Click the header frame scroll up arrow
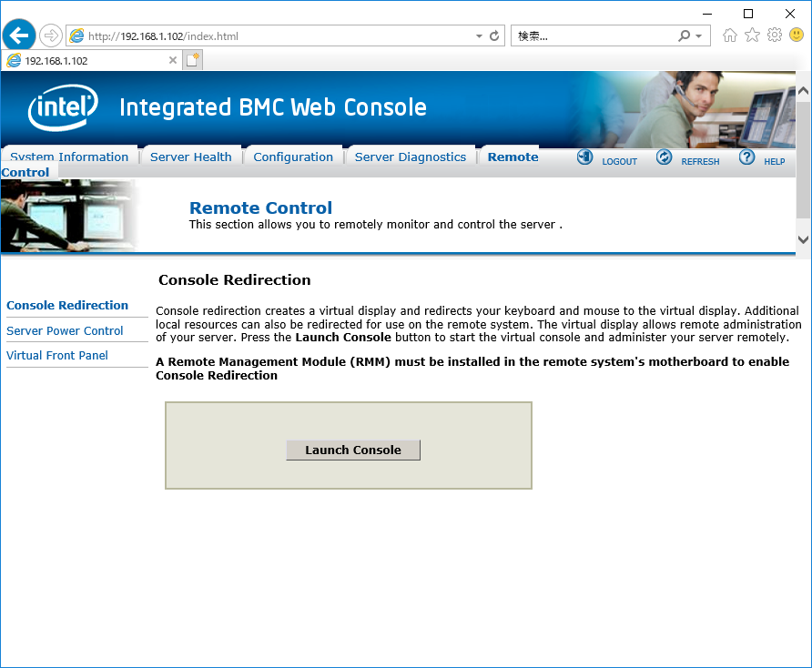812x668 pixels. (x=803, y=91)
